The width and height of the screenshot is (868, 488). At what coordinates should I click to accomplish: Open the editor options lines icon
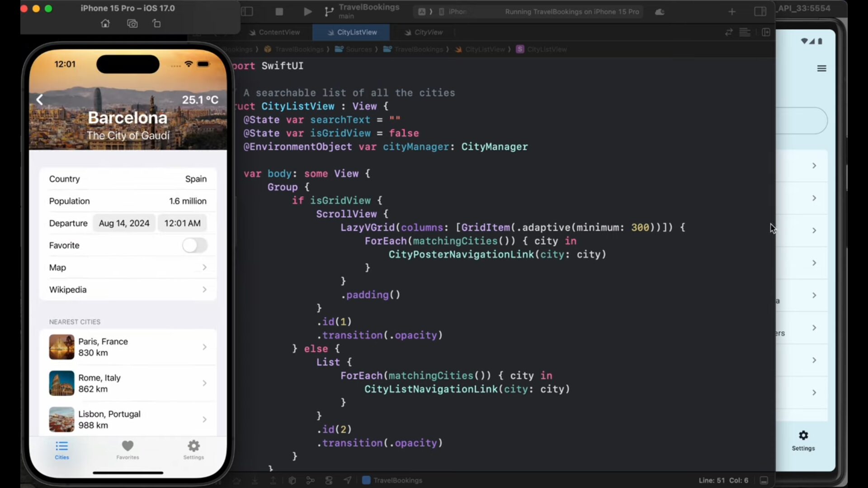[745, 33]
